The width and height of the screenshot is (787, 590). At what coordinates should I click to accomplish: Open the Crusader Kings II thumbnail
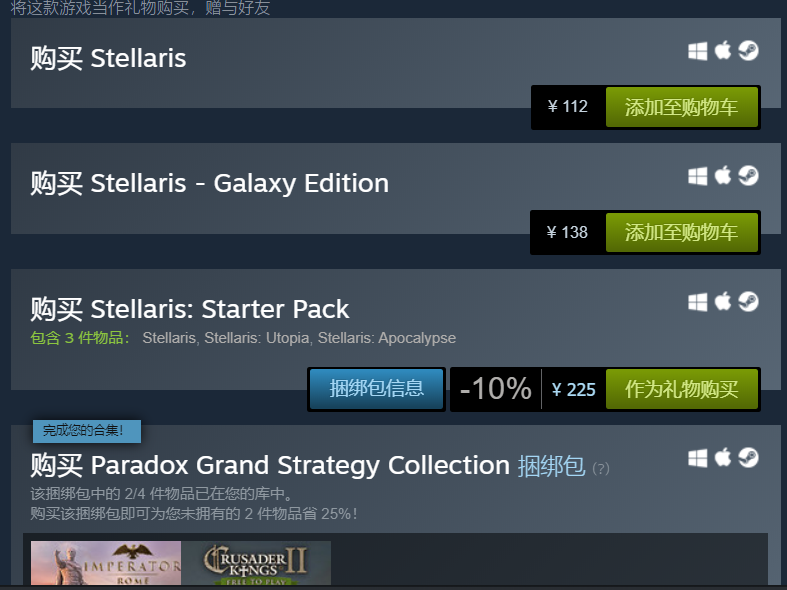tap(256, 563)
